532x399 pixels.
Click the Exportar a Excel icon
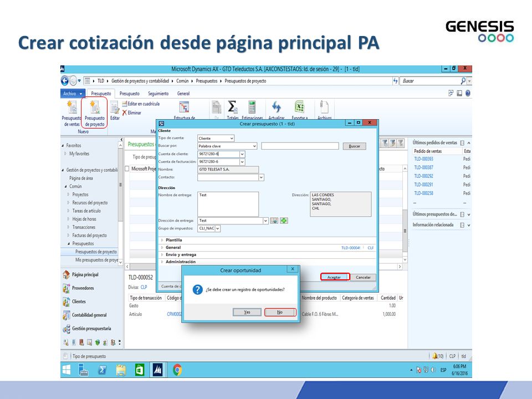(x=300, y=107)
